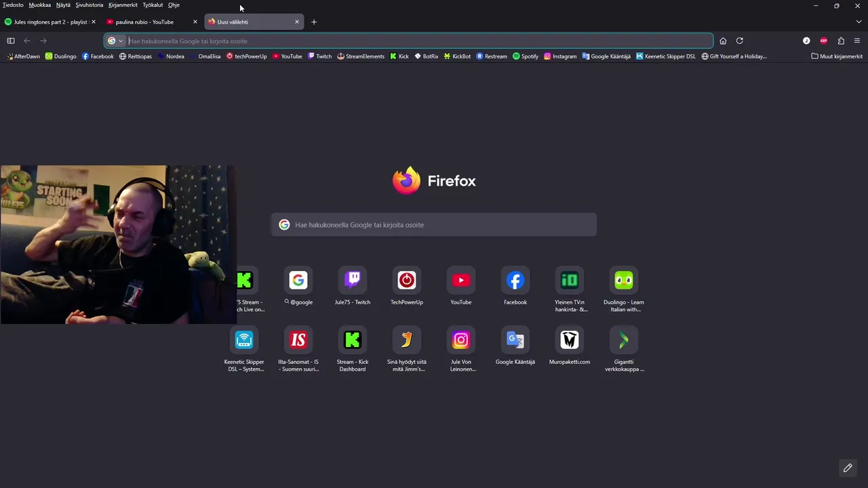Open the Restream bookmark

492,56
